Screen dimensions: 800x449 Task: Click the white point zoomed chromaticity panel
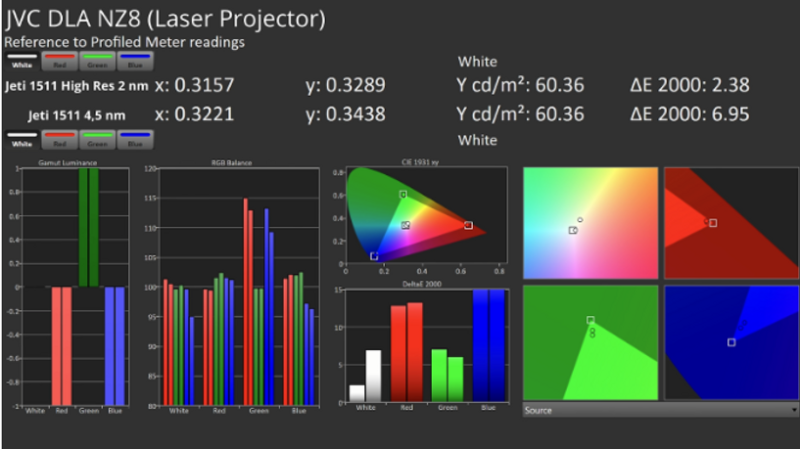590,223
